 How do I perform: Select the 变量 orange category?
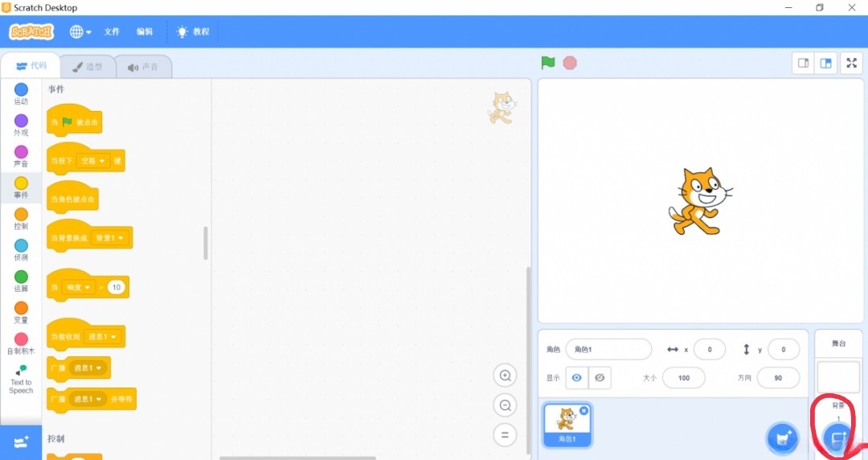pyautogui.click(x=21, y=312)
